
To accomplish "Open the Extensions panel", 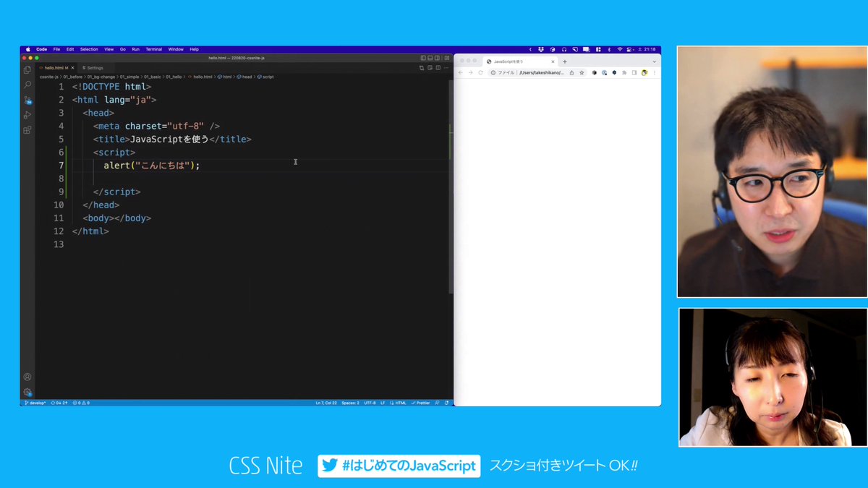I will click(x=27, y=130).
